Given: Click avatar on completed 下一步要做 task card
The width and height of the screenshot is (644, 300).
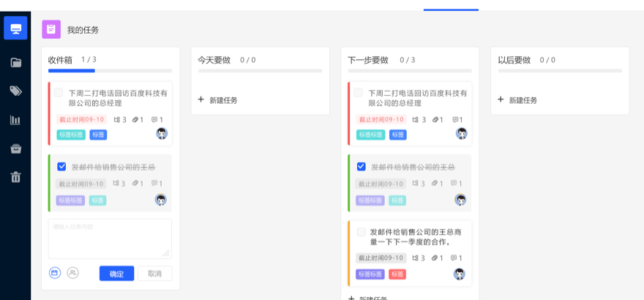Looking at the screenshot, I should pyautogui.click(x=461, y=200).
